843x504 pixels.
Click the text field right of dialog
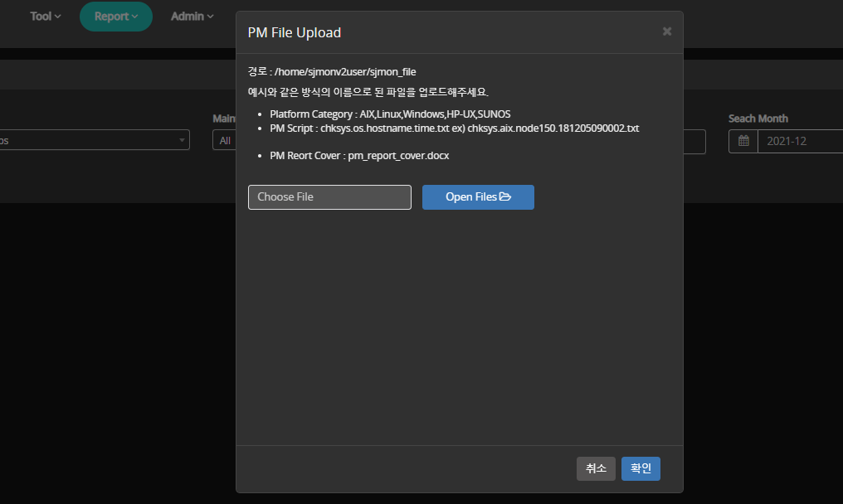694,142
